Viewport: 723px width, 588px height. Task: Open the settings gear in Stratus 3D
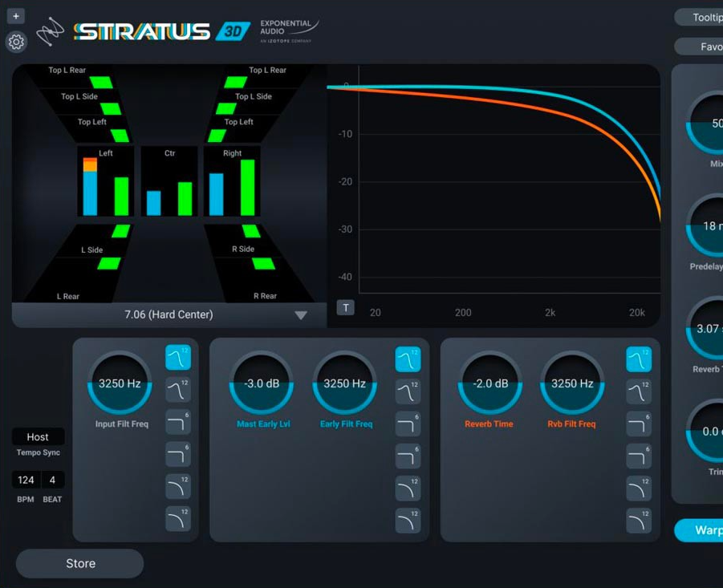tap(16, 43)
